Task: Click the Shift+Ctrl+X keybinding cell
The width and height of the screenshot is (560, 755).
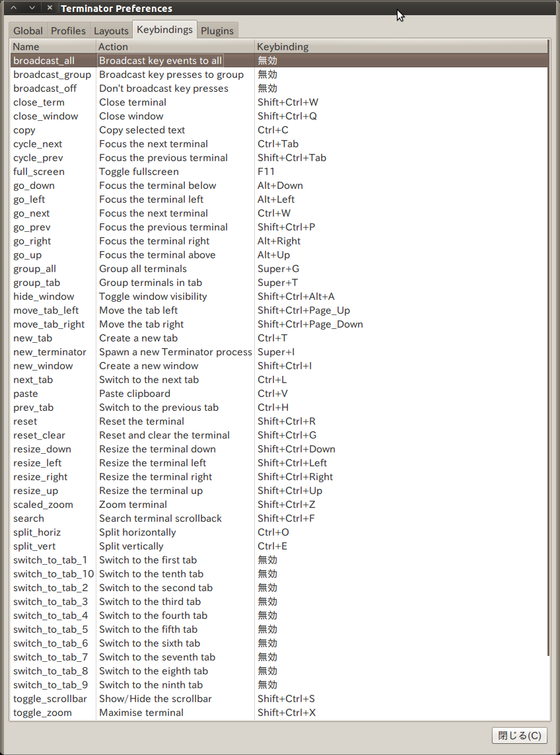Action: [x=287, y=713]
